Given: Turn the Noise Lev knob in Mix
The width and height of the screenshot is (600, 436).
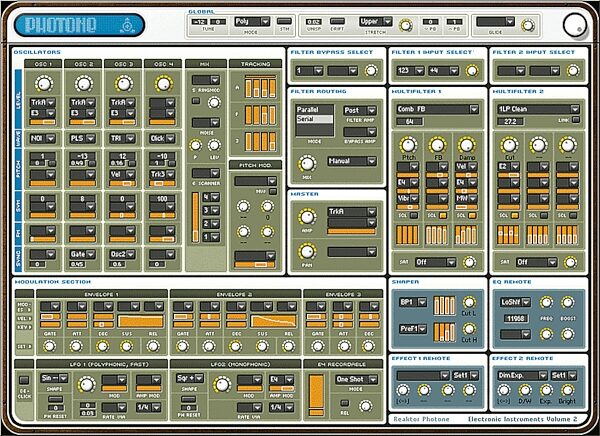Looking at the screenshot, I should tap(214, 145).
